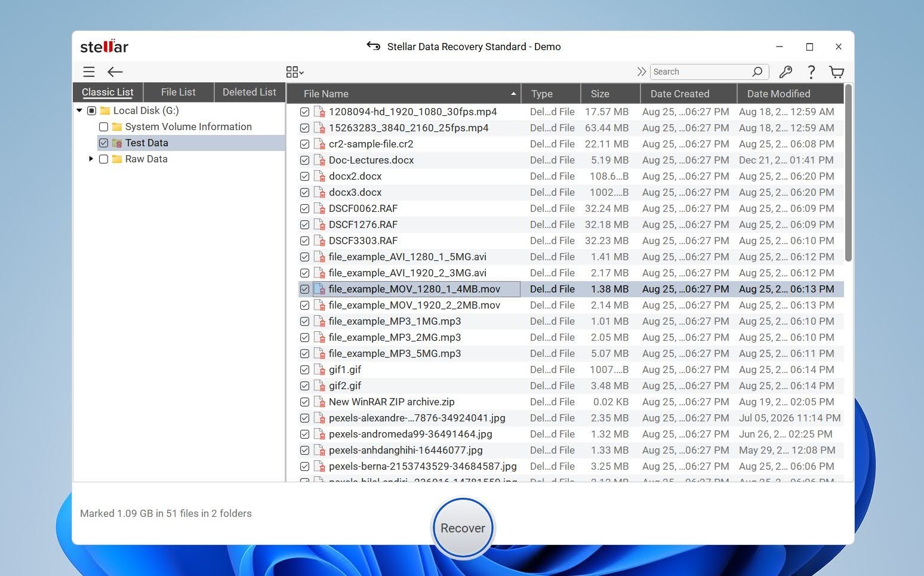Viewport: 924px width, 576px height.
Task: Click file icon of DSCF1276.RAF
Action: coord(319,224)
